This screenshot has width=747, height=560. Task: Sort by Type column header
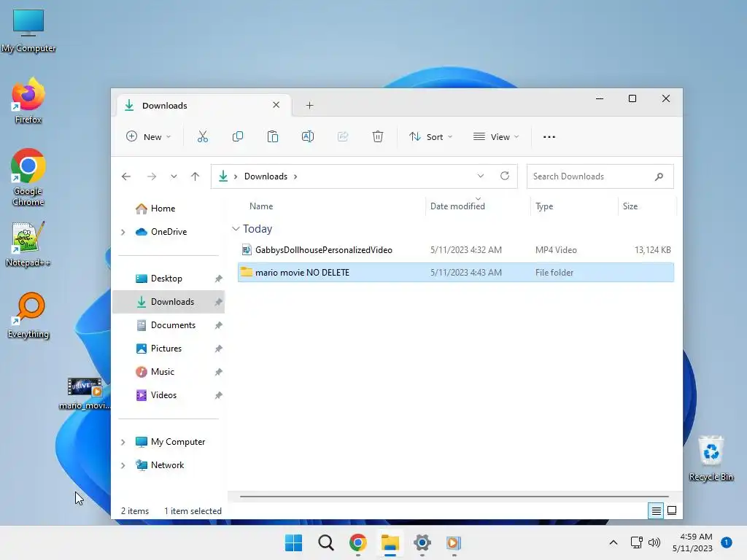click(x=544, y=206)
